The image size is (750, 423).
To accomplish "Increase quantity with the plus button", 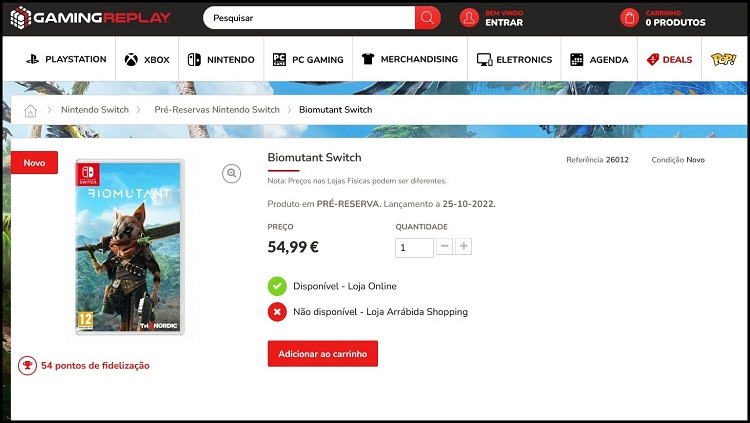I will [x=463, y=246].
